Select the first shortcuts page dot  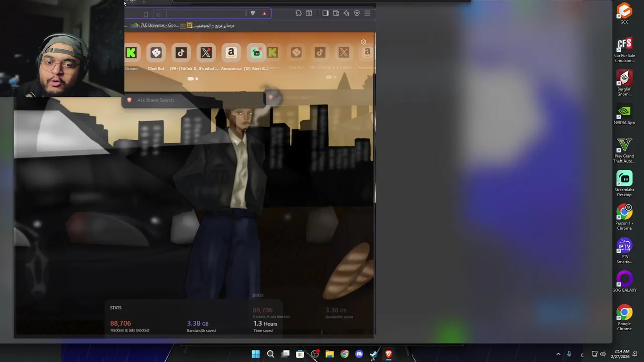click(190, 78)
